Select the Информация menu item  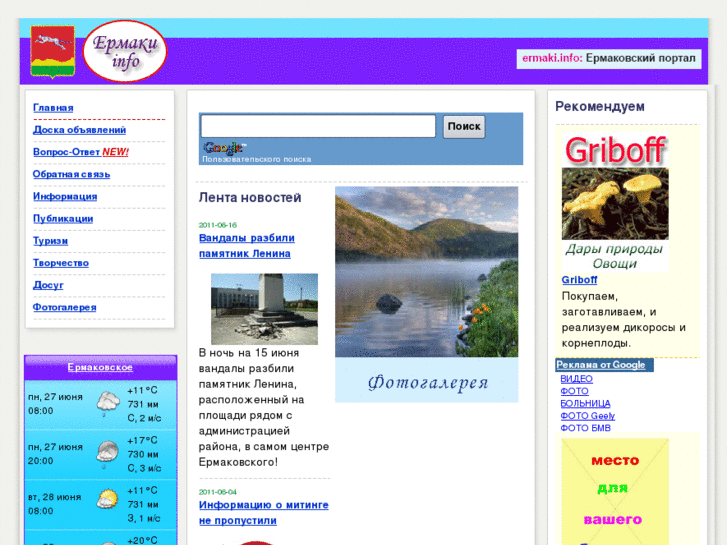65,196
